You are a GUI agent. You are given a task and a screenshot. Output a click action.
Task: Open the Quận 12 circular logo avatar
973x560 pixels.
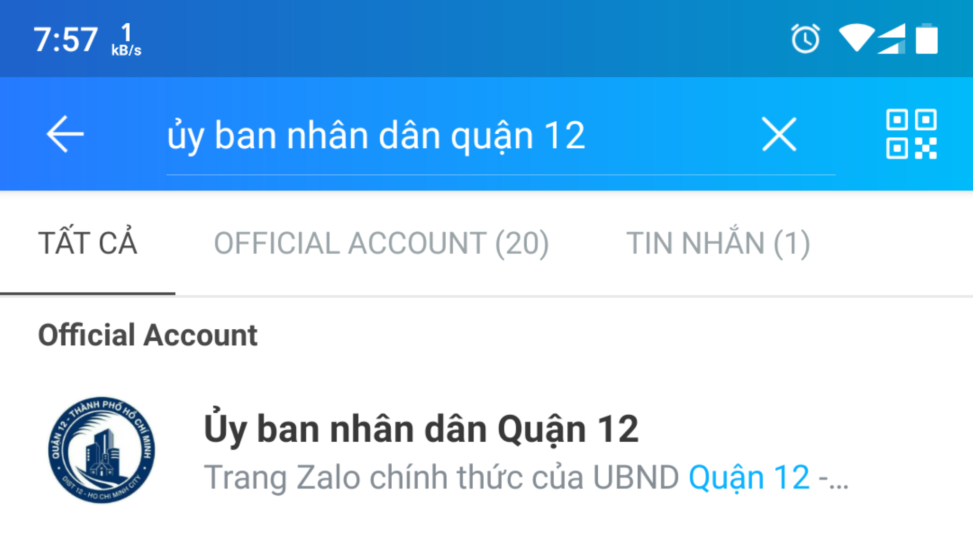pos(102,450)
